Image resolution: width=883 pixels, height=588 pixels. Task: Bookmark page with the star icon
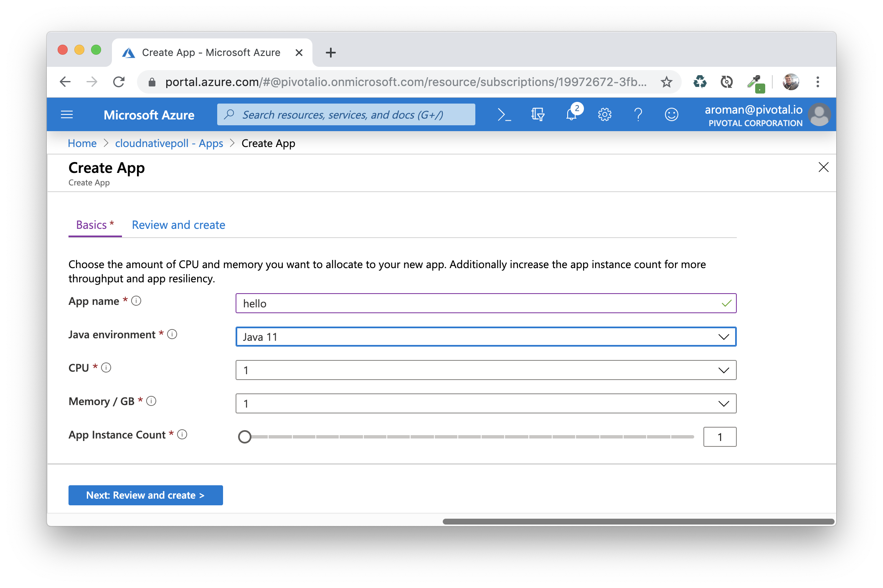[667, 82]
